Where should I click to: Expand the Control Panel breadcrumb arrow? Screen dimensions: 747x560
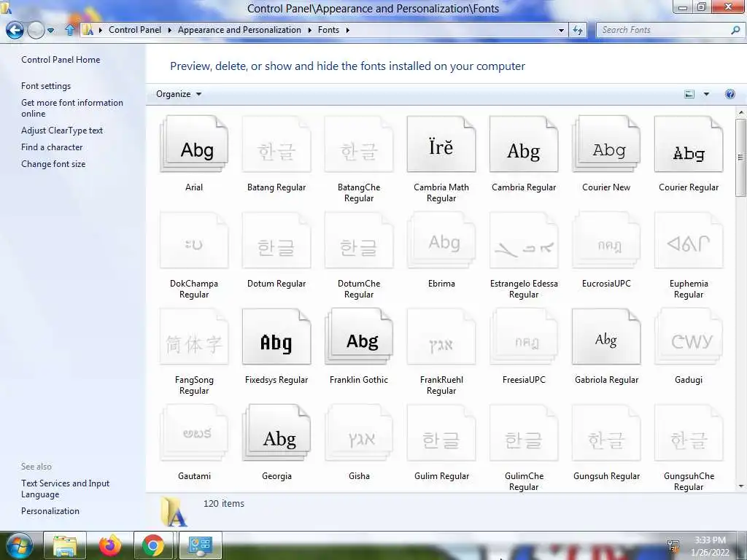(169, 30)
